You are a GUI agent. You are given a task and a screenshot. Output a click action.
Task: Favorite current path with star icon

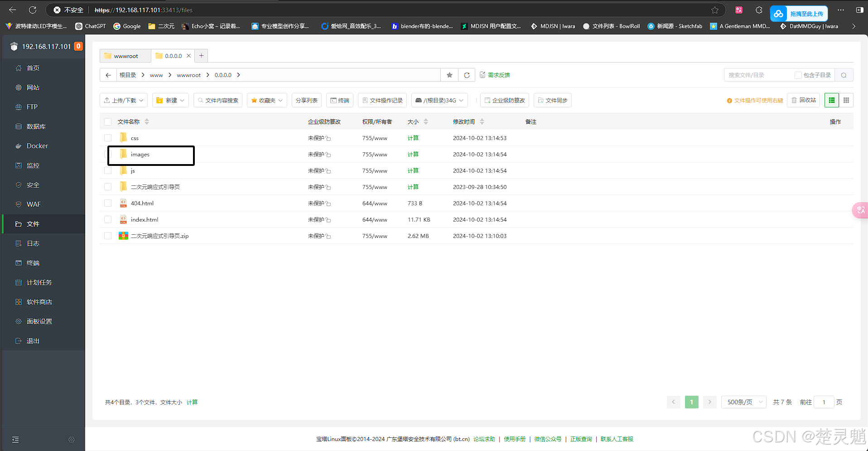point(449,75)
